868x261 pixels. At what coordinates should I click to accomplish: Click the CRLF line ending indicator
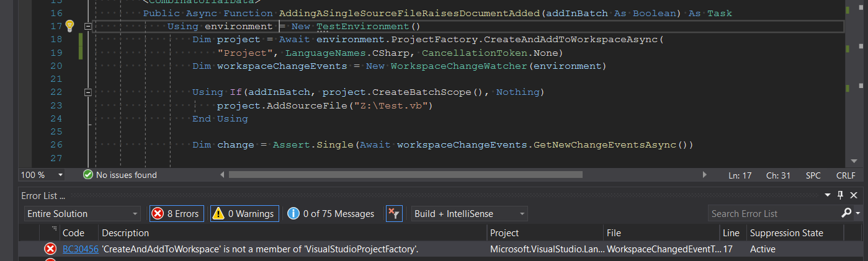(x=846, y=175)
